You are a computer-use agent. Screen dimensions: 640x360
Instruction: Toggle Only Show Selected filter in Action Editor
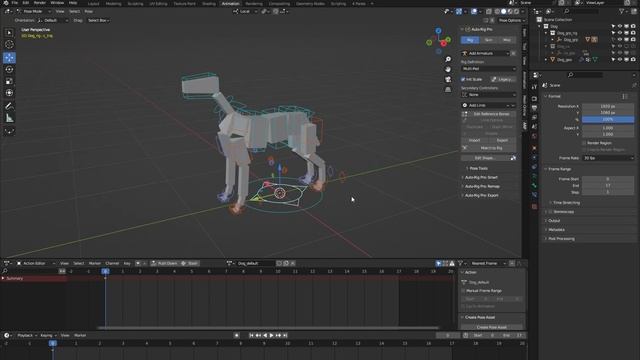click(x=438, y=263)
